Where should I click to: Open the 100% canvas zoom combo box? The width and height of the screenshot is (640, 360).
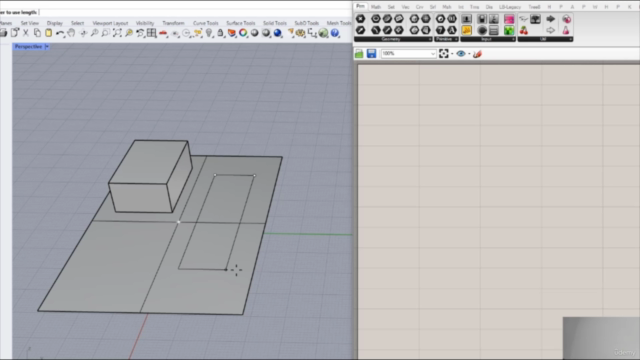tap(409, 53)
